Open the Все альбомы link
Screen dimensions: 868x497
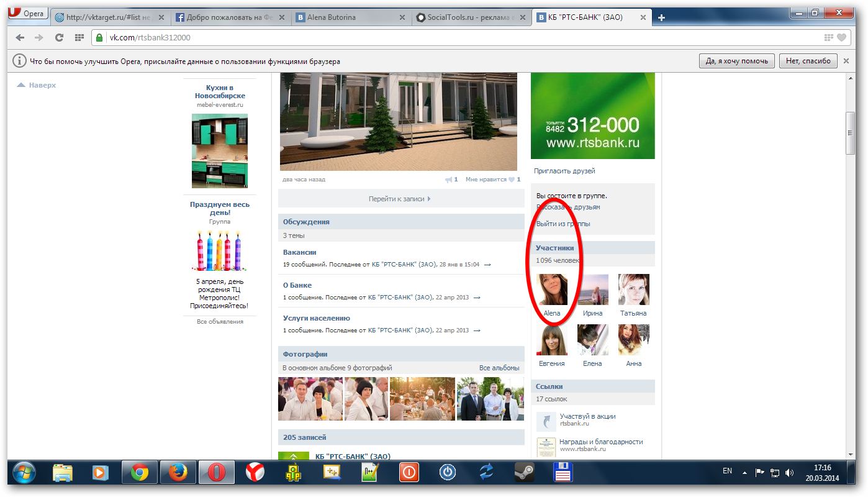point(499,368)
